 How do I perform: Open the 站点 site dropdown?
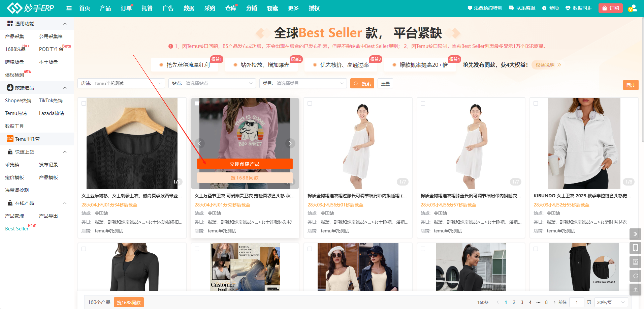pos(212,83)
